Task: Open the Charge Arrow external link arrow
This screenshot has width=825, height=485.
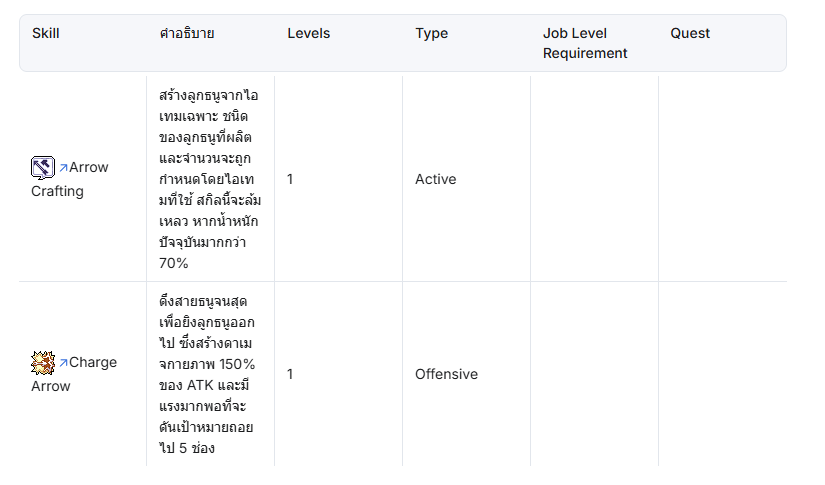Action: pos(63,362)
